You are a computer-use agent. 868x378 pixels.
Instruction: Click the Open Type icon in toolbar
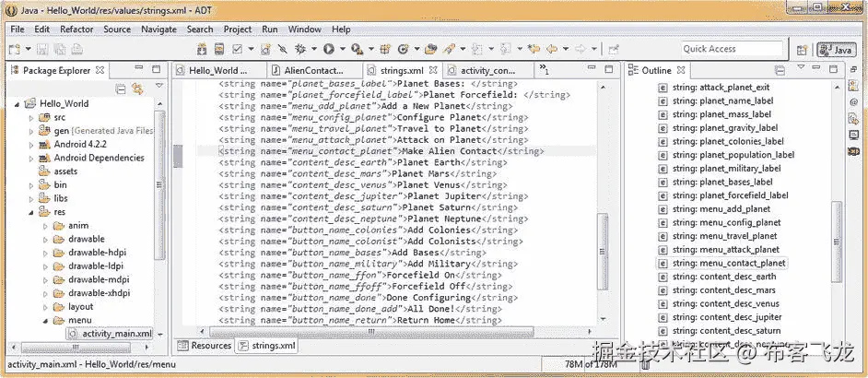[x=431, y=50]
